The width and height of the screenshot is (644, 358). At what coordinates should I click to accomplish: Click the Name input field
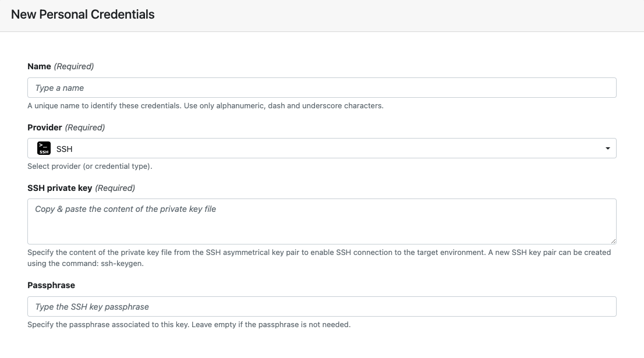321,88
